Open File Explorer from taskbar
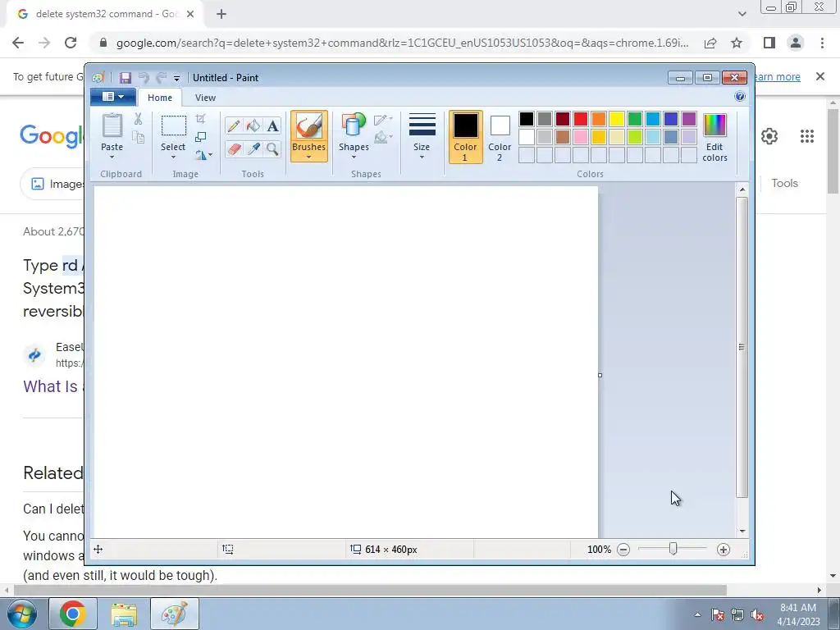The image size is (840, 630). coord(124,614)
